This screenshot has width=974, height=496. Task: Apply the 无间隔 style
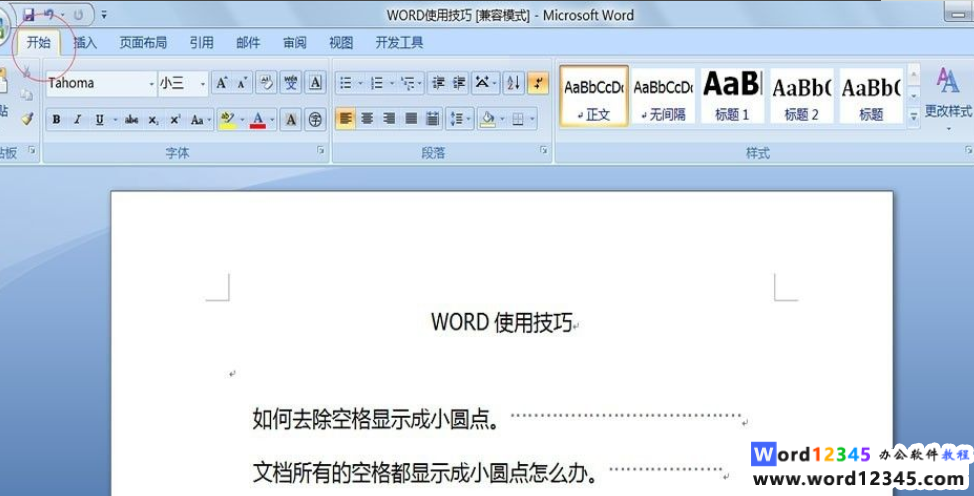tap(663, 96)
